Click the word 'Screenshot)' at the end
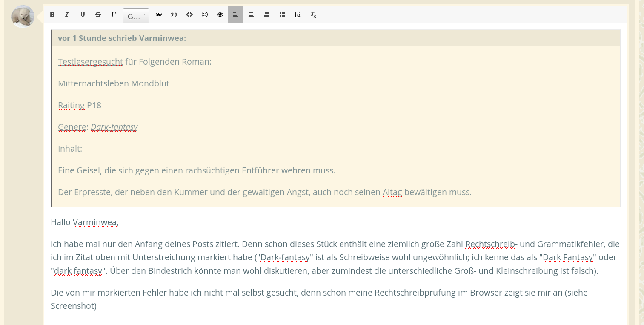This screenshot has height=325, width=644. click(74, 306)
